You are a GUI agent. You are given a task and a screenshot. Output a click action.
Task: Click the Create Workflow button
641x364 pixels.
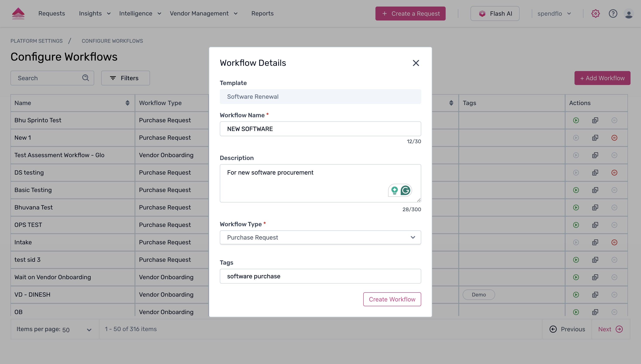[x=392, y=299]
